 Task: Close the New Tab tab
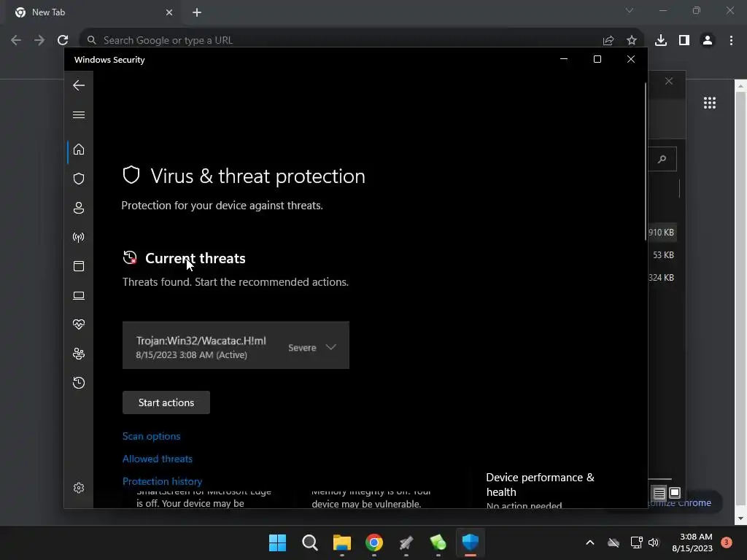coord(169,12)
